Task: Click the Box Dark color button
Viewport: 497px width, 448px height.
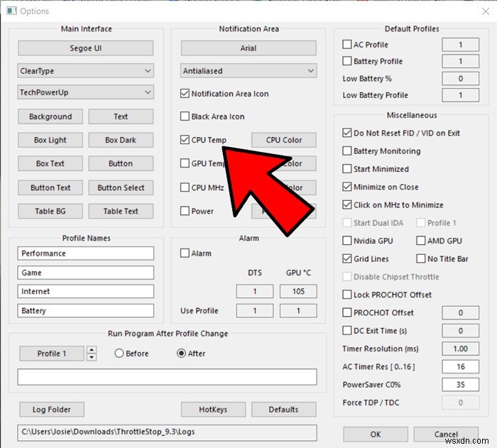Action: 121,140
